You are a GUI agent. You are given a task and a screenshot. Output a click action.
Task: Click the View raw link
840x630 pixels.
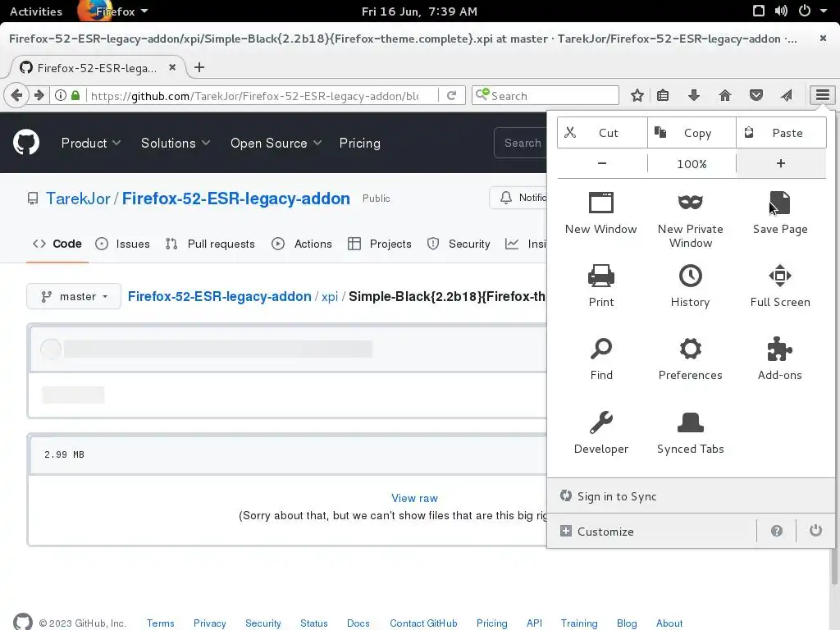pos(414,498)
